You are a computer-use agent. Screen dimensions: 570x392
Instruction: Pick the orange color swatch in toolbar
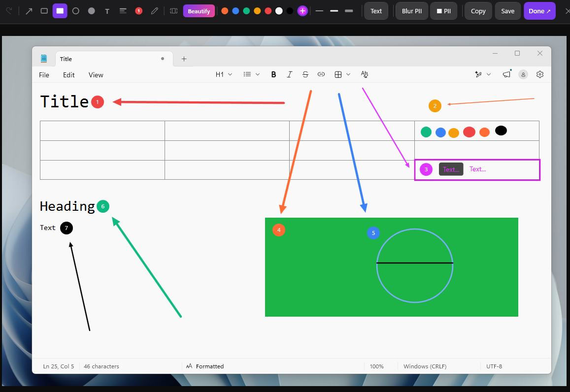[225, 11]
